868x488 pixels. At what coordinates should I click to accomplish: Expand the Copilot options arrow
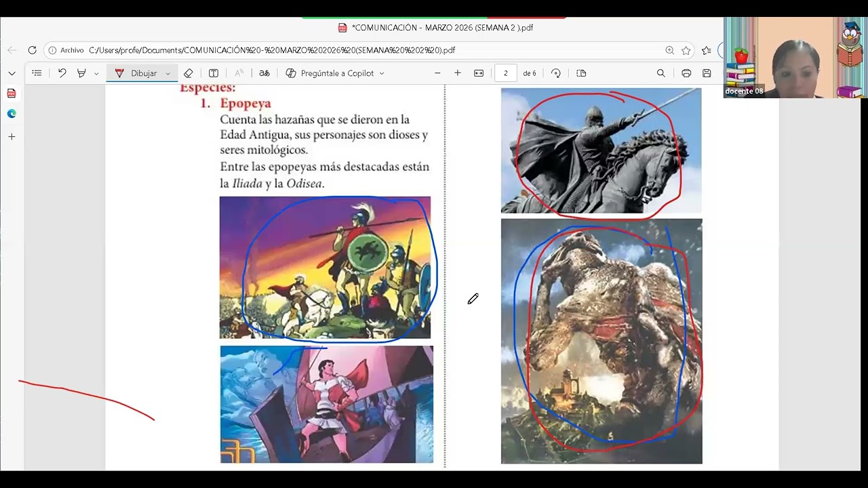[382, 73]
